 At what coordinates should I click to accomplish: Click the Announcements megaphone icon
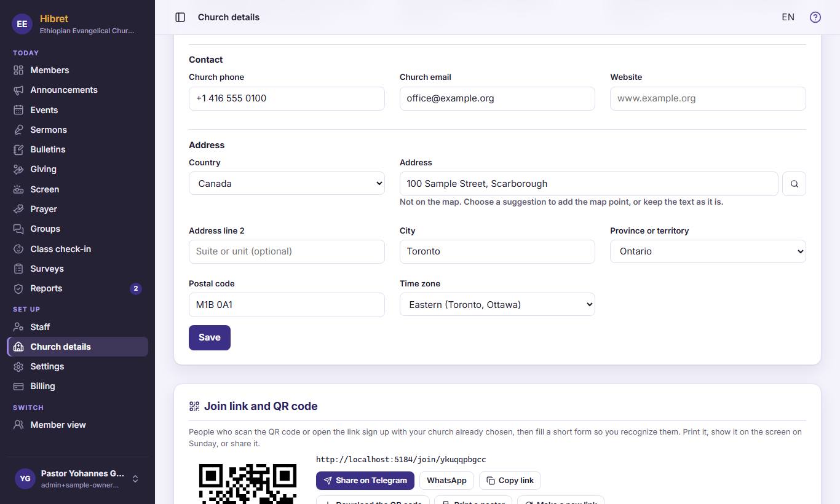point(18,90)
